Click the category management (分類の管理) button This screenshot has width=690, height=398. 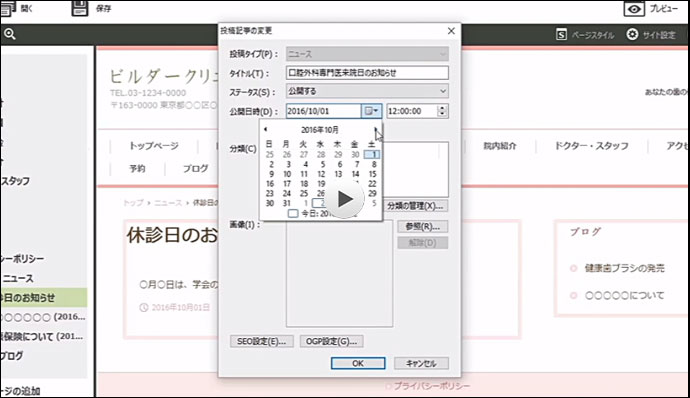point(415,206)
